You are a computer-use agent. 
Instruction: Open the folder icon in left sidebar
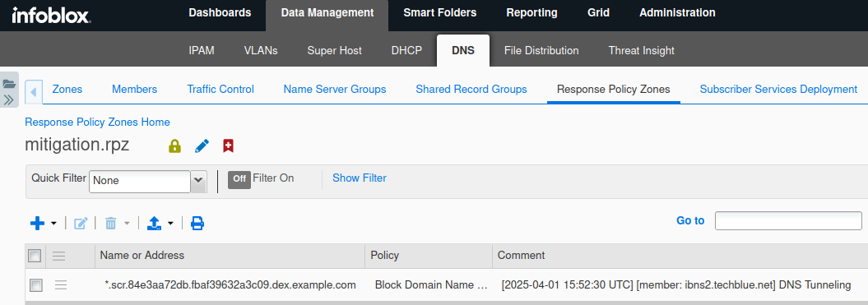click(x=9, y=84)
